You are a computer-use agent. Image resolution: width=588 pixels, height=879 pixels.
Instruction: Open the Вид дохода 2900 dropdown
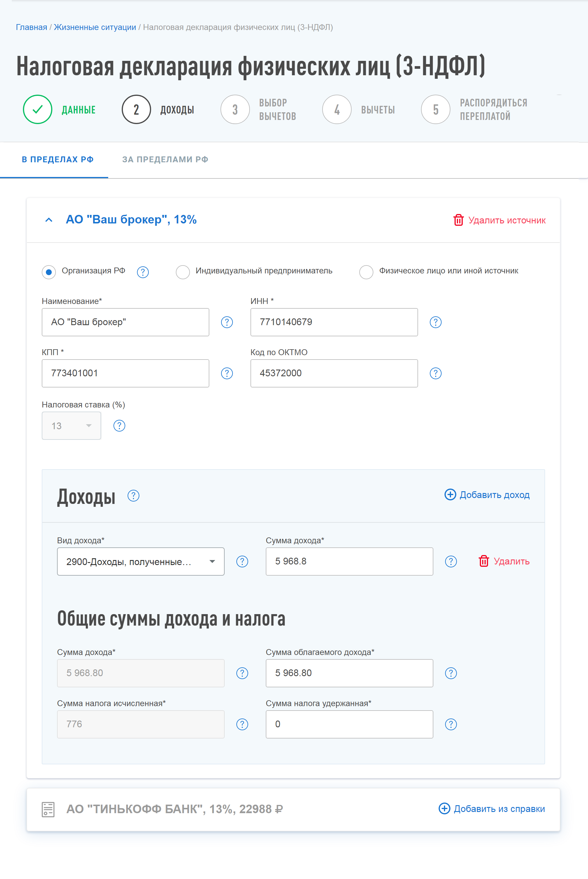(141, 562)
